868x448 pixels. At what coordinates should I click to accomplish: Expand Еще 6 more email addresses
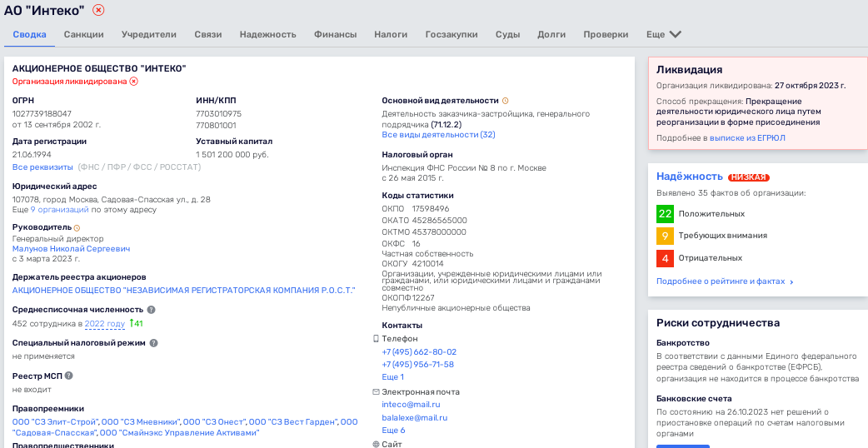[x=393, y=430]
